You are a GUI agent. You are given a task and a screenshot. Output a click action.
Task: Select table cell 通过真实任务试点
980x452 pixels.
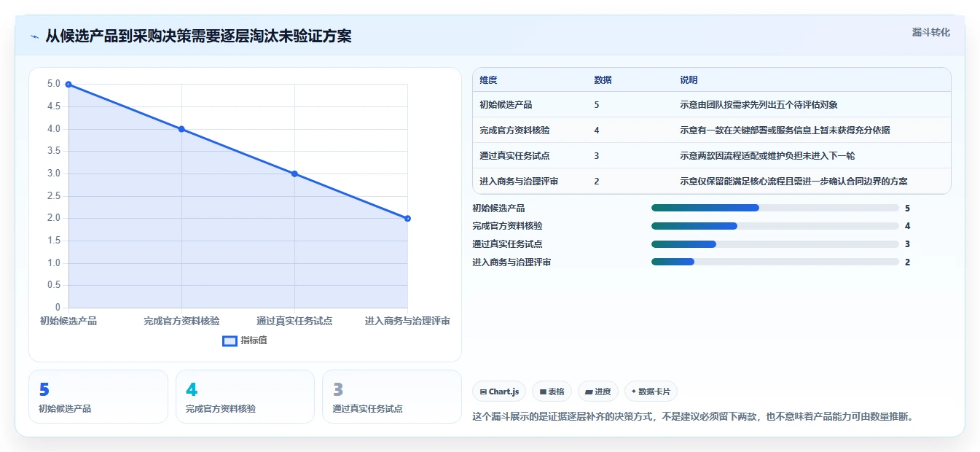[x=514, y=156]
